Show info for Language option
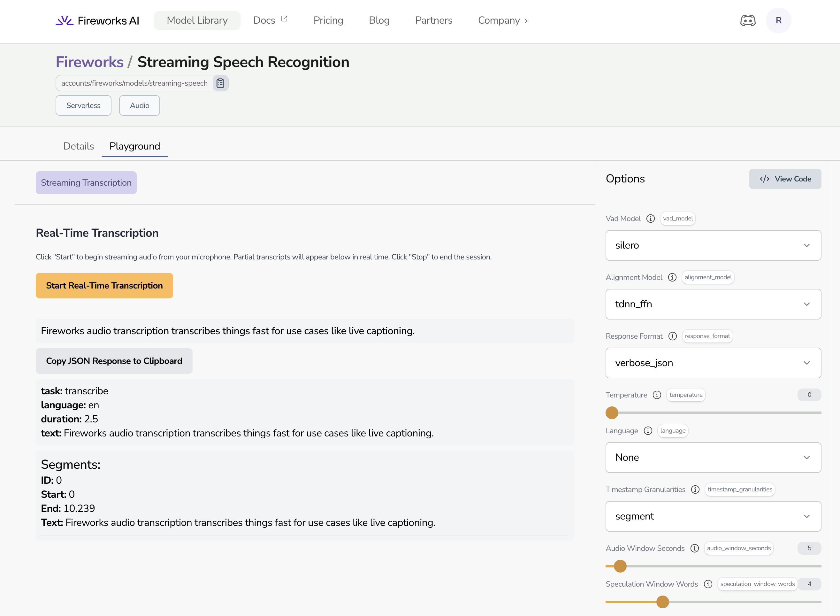The image size is (840, 616). [x=648, y=431]
